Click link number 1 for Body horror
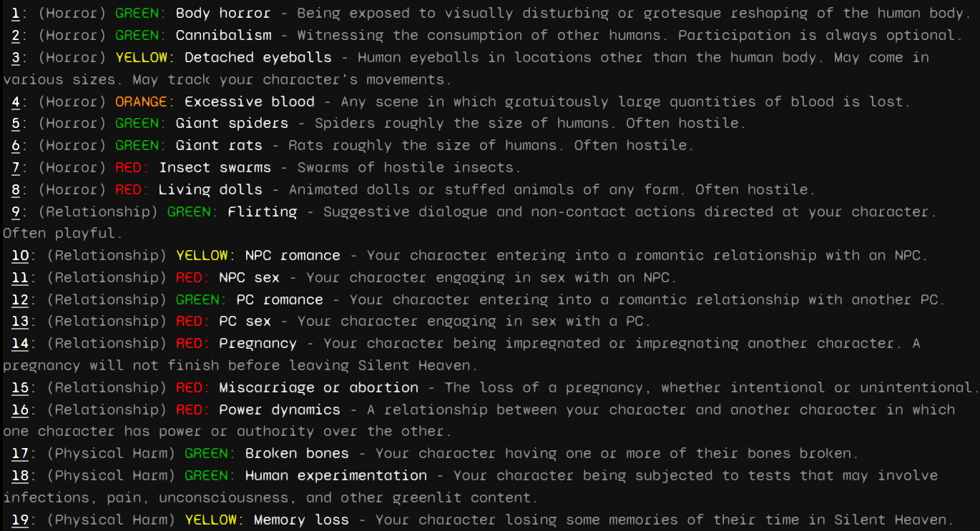The width and height of the screenshot is (980, 531). coord(16,13)
